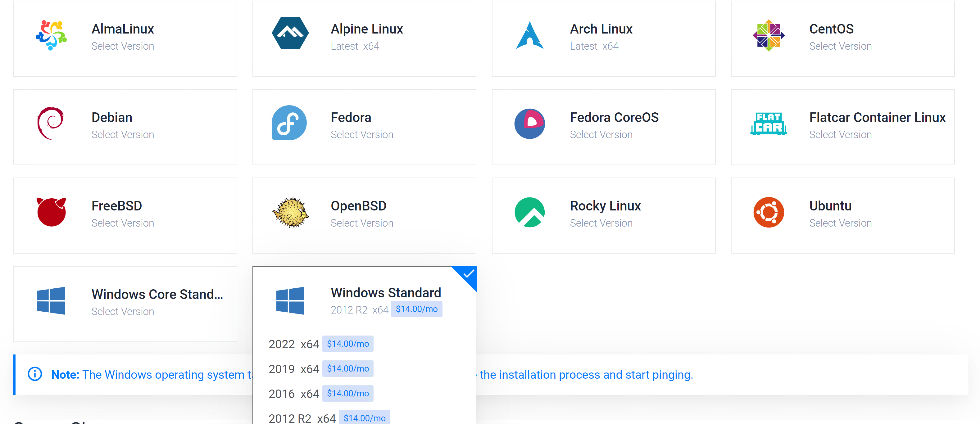Click $14.00/mo price badge in Windows Standard header

point(416,309)
